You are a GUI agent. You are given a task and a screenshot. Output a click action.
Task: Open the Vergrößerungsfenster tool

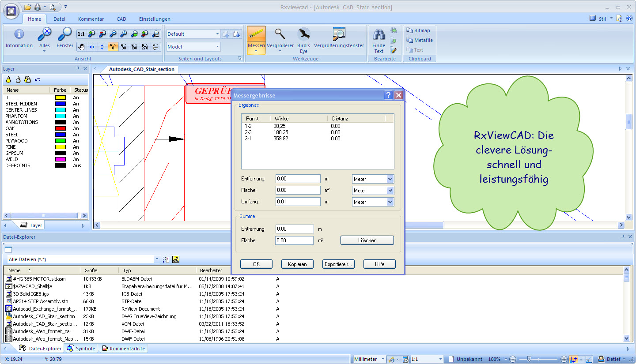tap(339, 34)
